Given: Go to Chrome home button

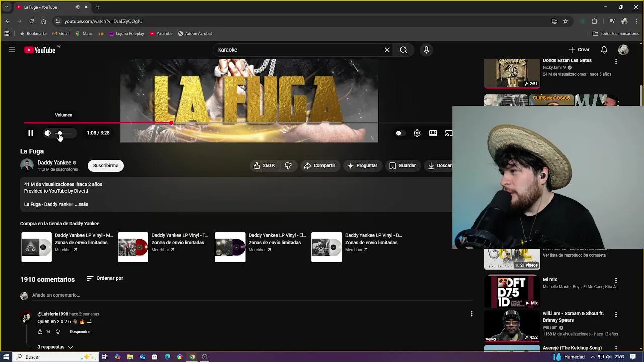Looking at the screenshot, I should pos(43,21).
